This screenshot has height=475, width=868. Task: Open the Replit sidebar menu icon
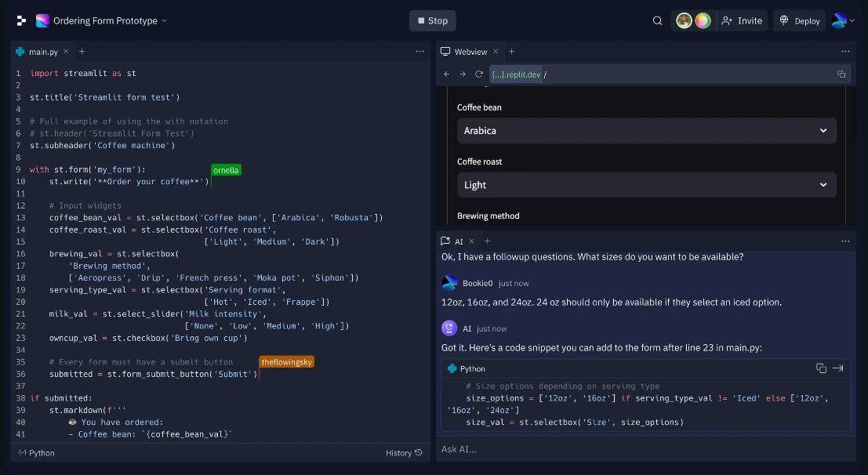point(21,20)
